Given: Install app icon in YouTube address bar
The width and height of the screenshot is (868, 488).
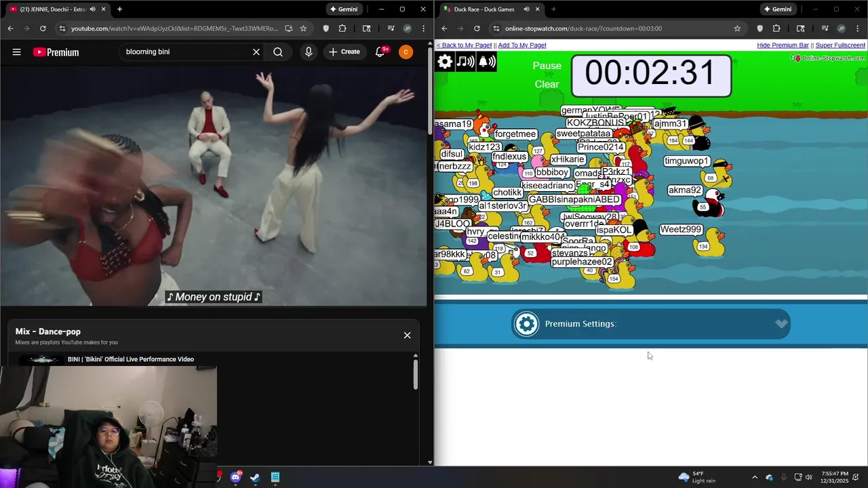Looking at the screenshot, I should pyautogui.click(x=288, y=28).
